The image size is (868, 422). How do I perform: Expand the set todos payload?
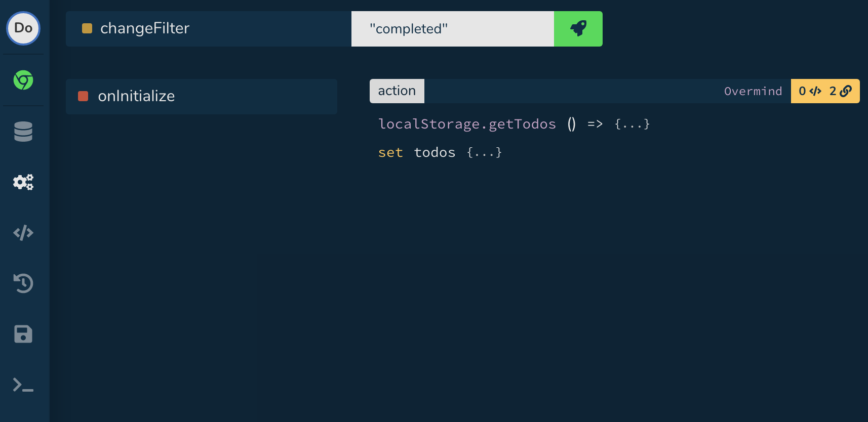coord(485,152)
